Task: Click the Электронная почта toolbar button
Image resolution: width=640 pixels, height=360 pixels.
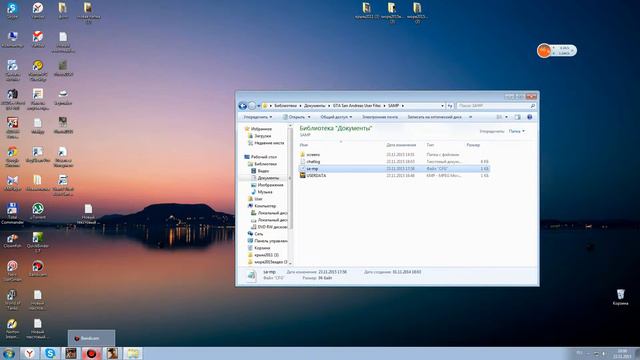Action: click(x=380, y=117)
